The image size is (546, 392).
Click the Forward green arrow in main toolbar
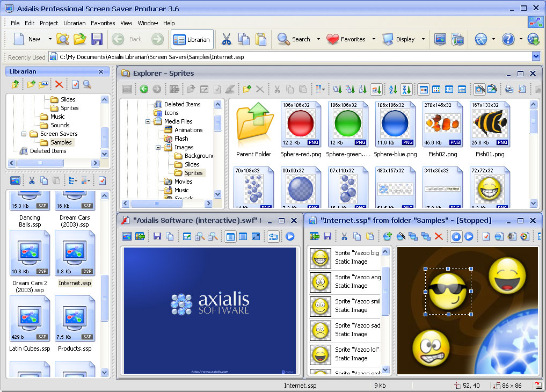[x=157, y=39]
